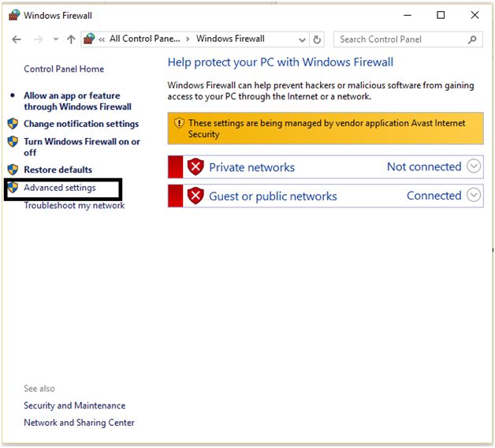Screen dimensions: 495x448
Task: Select All Control Panel breadcrumb
Action: pos(145,39)
